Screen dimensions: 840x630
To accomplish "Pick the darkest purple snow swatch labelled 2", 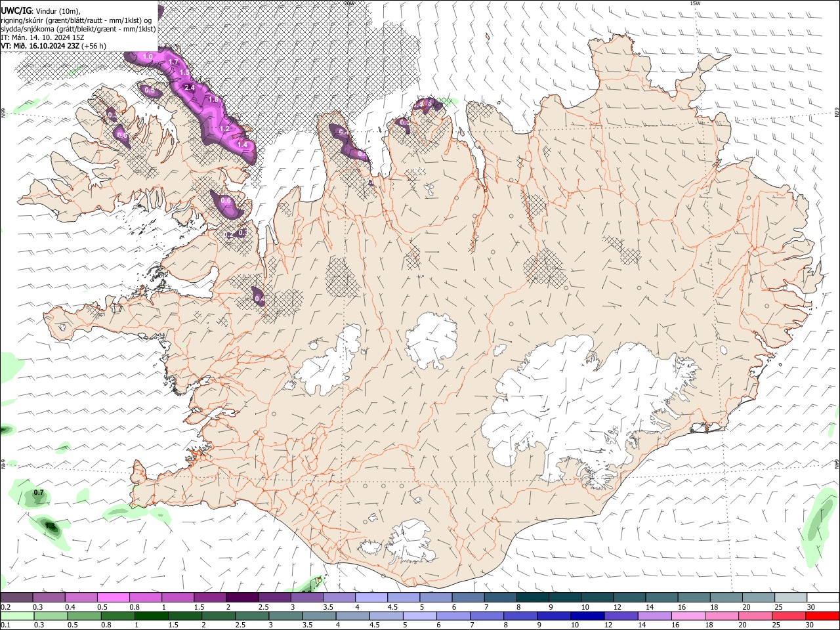I will (x=242, y=598).
